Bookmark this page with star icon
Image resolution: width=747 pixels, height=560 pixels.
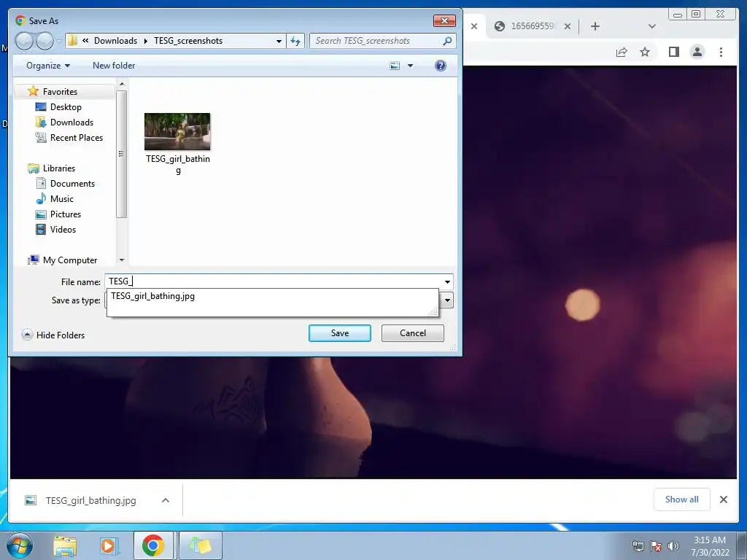pos(645,52)
